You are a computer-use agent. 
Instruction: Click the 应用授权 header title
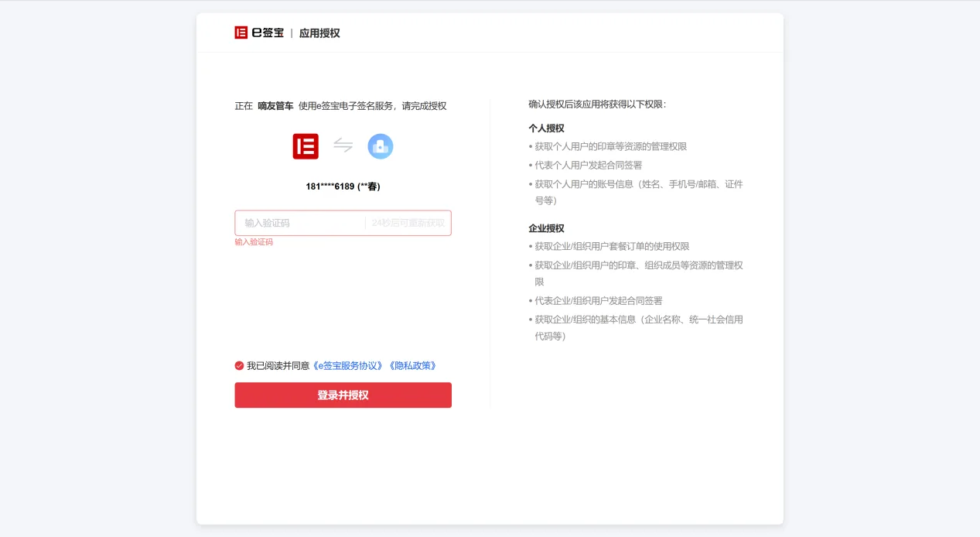(319, 32)
